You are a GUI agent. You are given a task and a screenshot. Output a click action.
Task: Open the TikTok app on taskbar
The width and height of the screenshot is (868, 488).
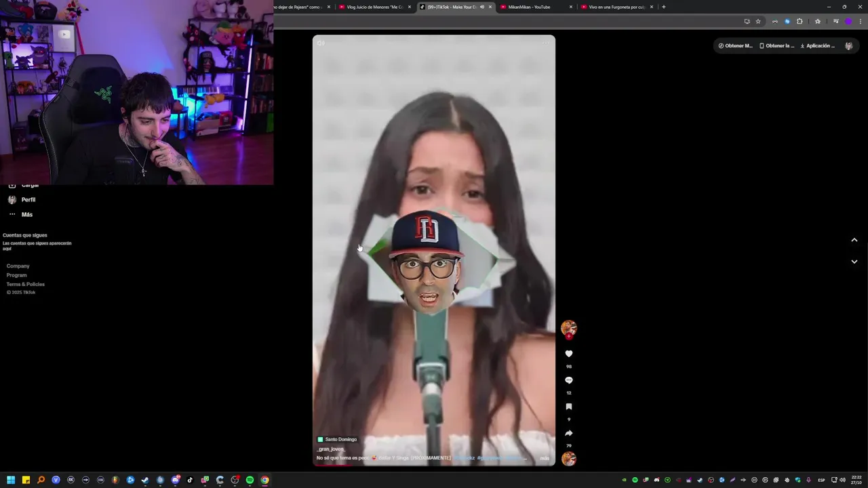pyautogui.click(x=190, y=480)
